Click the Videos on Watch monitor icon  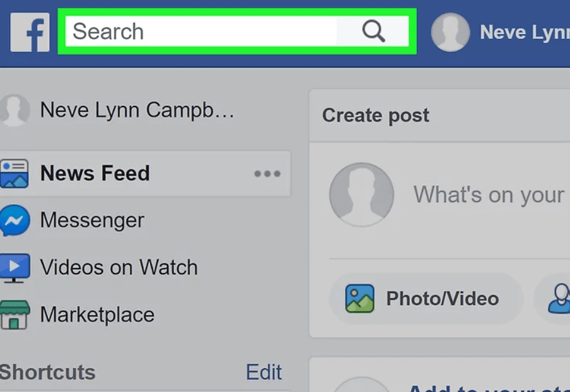point(15,268)
